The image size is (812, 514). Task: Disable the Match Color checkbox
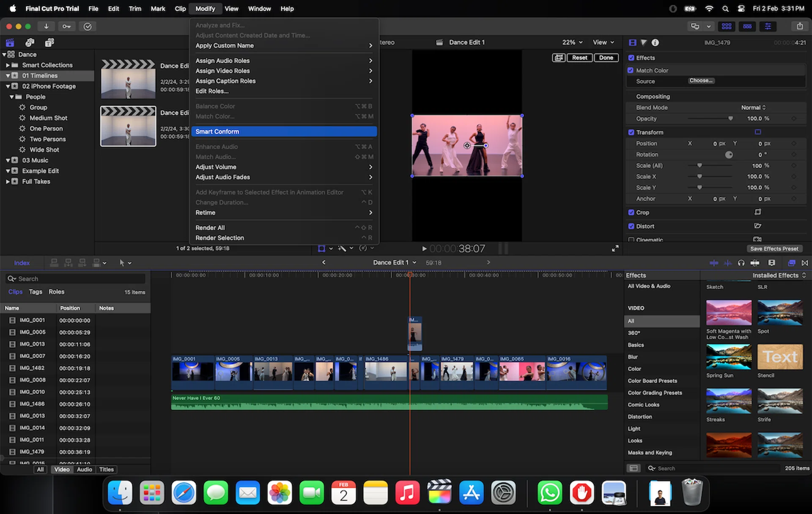tap(631, 70)
